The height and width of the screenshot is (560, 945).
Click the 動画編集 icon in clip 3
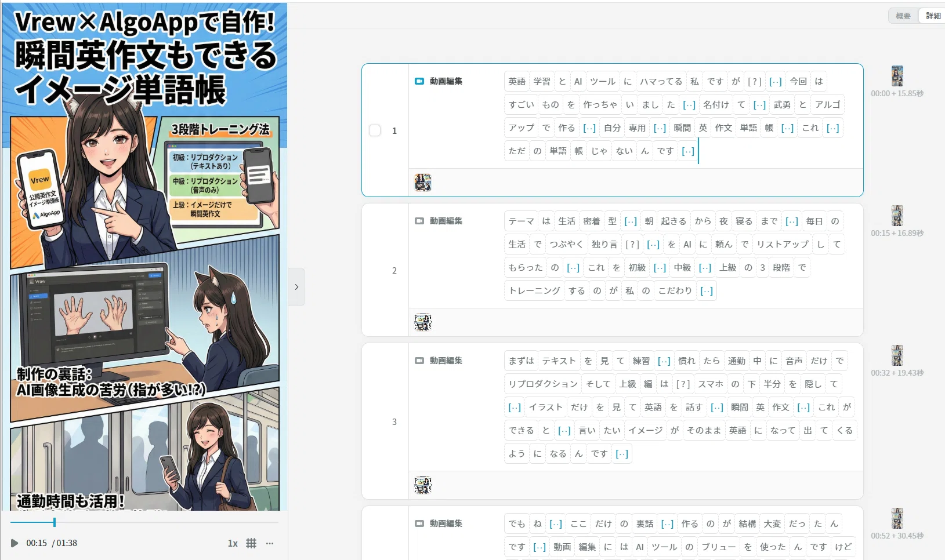419,361
